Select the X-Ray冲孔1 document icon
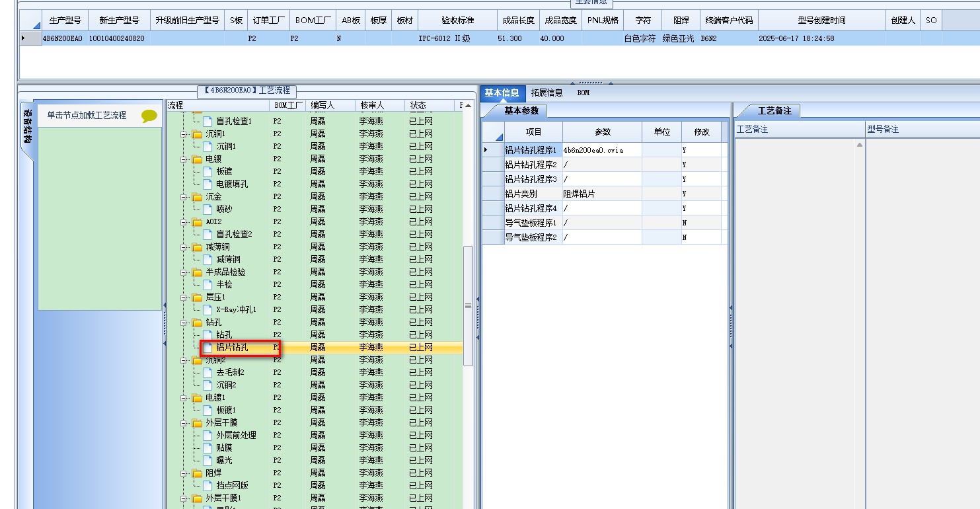 pos(208,309)
